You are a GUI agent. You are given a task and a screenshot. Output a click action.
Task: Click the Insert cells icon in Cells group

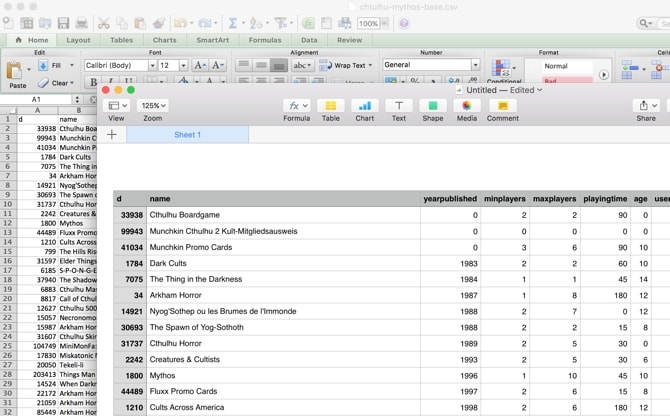(x=630, y=69)
